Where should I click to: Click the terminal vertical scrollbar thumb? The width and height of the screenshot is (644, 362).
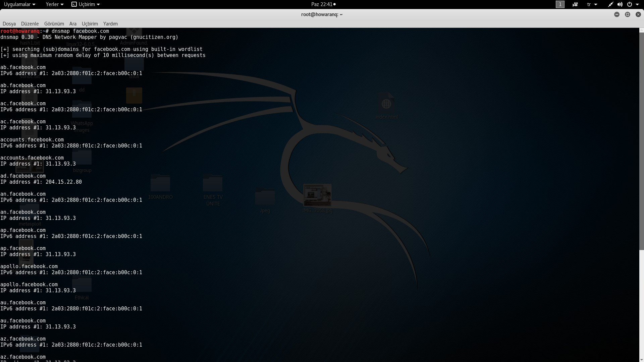coord(641,141)
